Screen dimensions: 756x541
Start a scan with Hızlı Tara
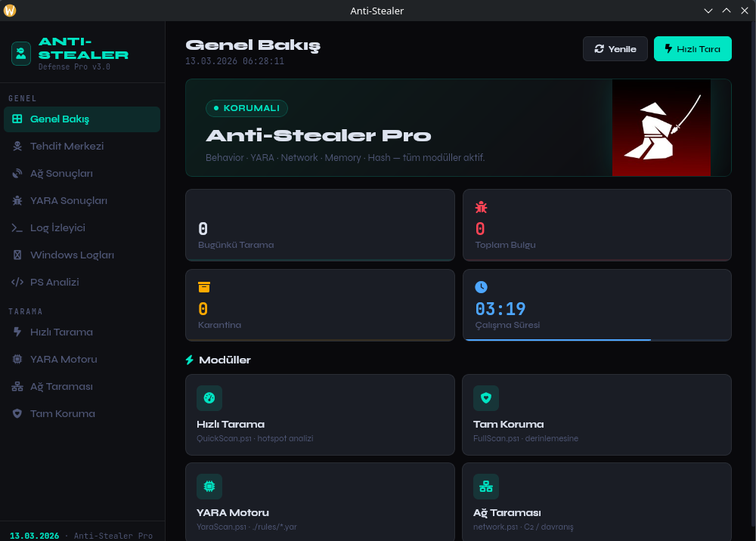[692, 48]
